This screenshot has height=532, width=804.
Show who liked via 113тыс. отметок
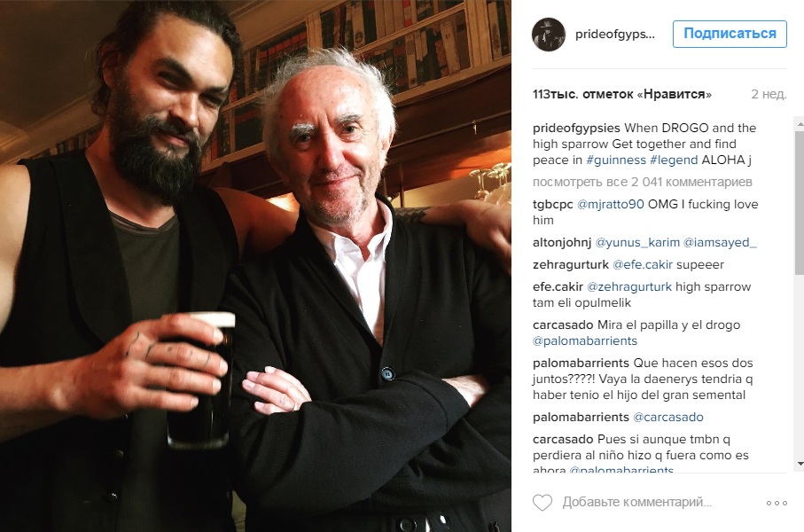click(x=622, y=94)
